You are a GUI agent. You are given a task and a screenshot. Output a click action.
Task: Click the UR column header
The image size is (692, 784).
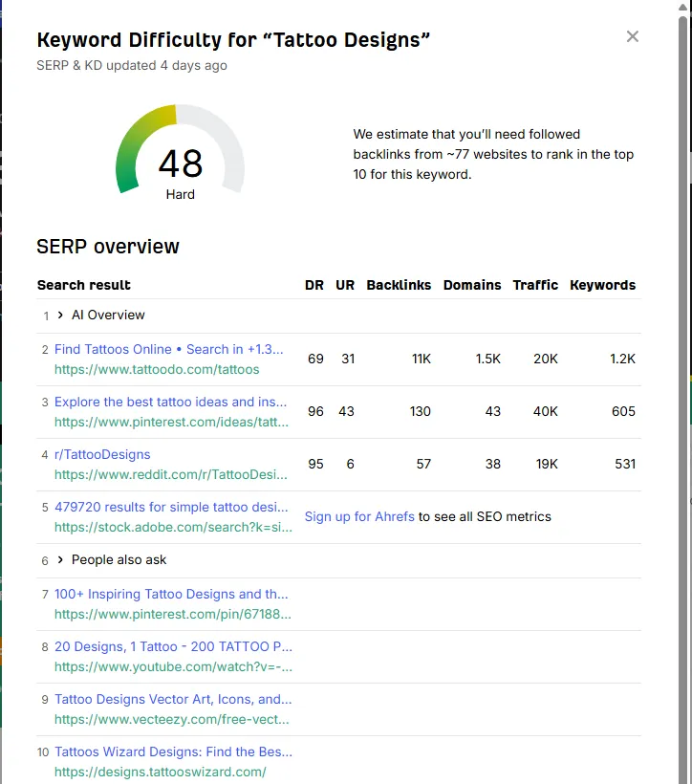click(x=345, y=285)
